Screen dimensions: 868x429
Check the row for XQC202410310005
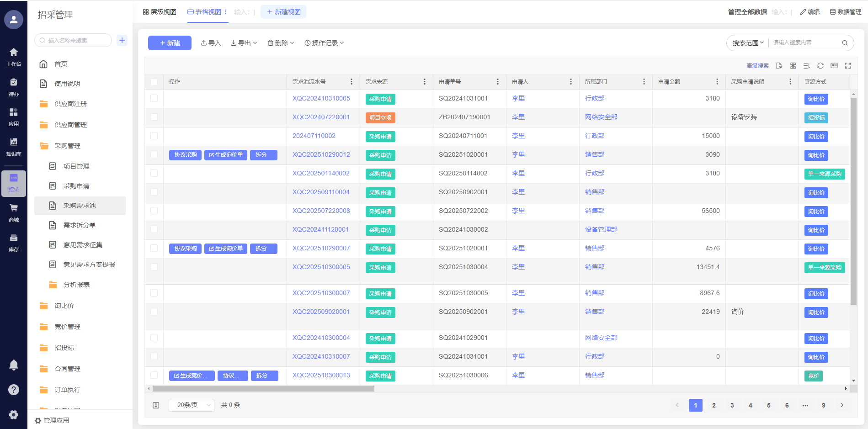pyautogui.click(x=154, y=98)
